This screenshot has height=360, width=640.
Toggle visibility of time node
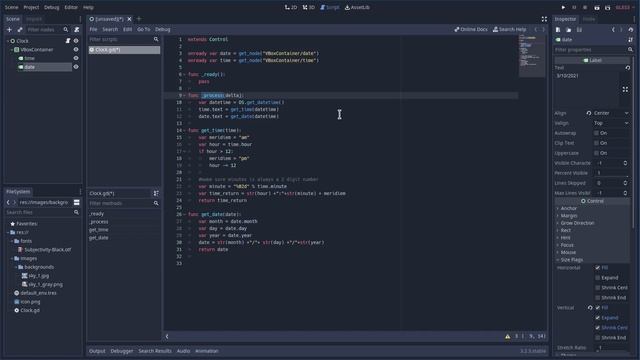point(76,58)
